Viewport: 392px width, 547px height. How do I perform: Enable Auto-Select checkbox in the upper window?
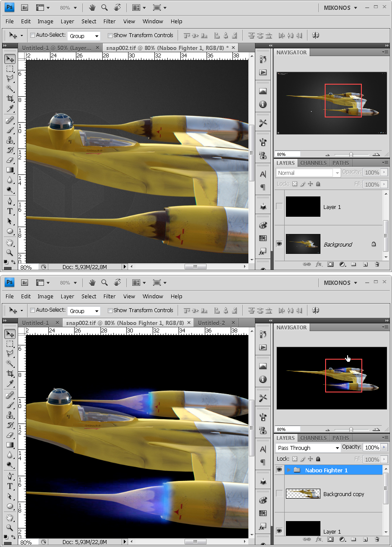33,35
